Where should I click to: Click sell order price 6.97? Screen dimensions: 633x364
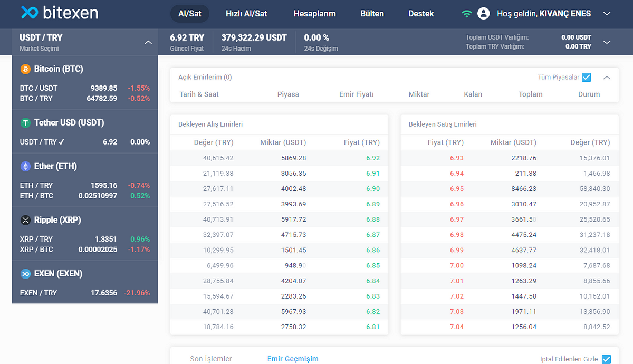click(x=457, y=219)
